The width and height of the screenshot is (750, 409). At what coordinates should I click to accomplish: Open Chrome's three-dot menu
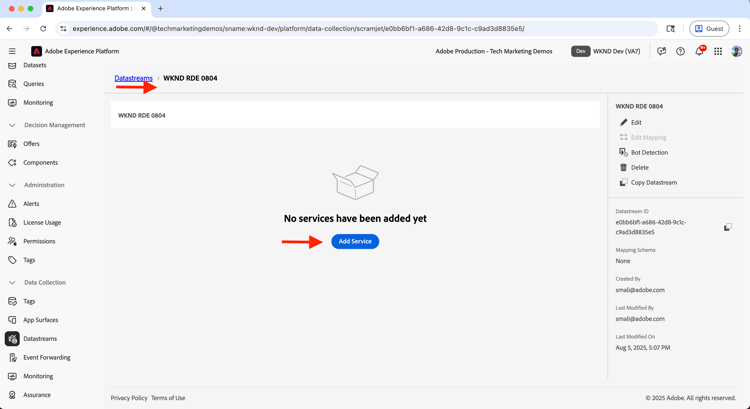coord(740,29)
